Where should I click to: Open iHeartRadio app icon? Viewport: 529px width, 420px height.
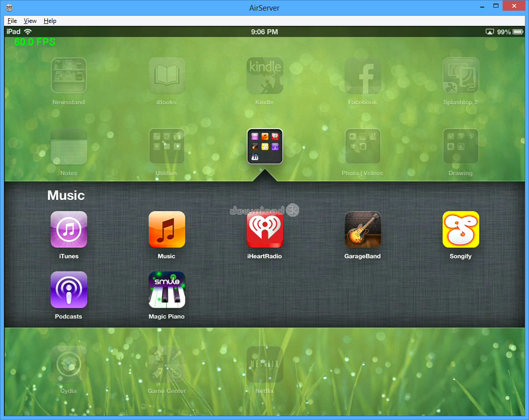264,229
